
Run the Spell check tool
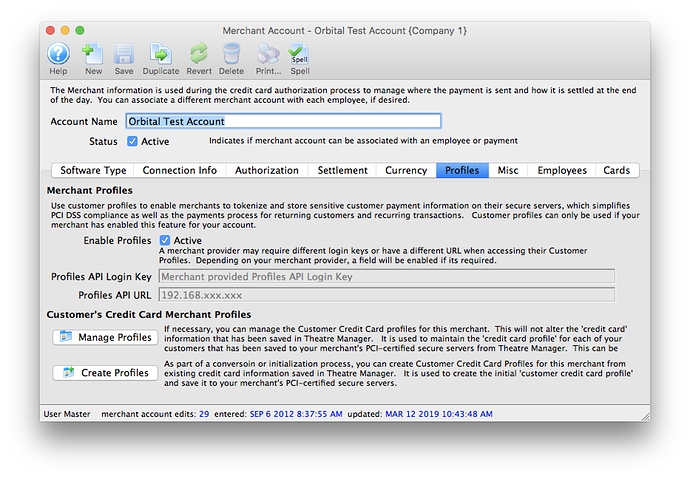tap(300, 59)
